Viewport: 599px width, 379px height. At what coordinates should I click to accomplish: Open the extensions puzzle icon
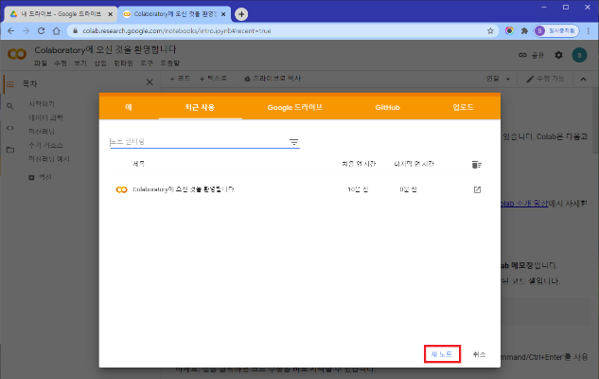(x=524, y=31)
